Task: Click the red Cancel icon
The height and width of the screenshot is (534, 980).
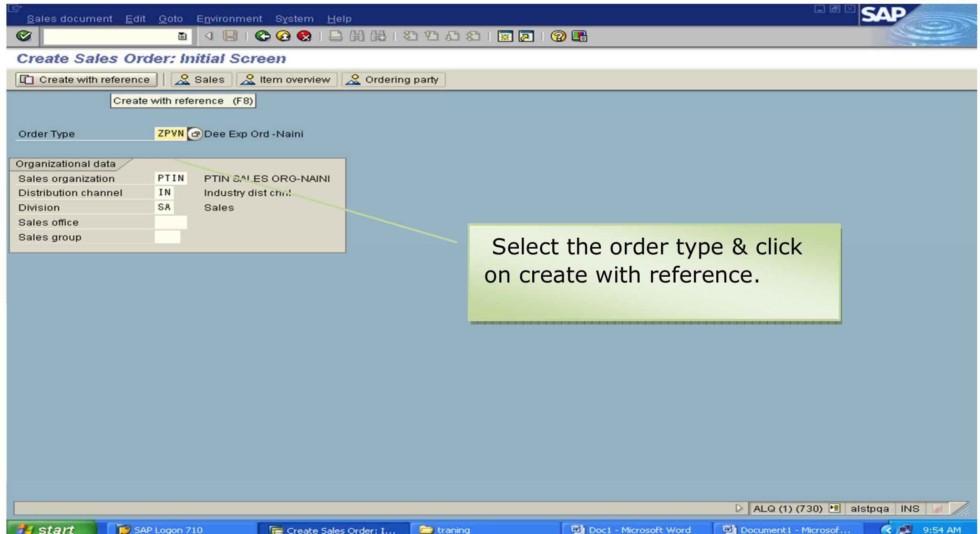Action: point(303,36)
